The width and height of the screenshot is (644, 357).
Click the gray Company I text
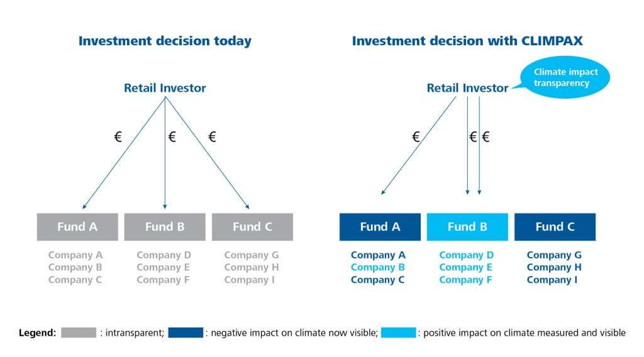(x=251, y=280)
